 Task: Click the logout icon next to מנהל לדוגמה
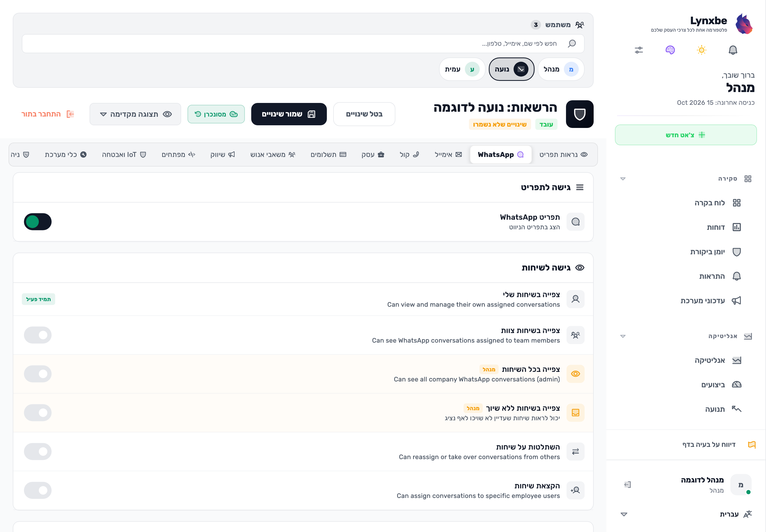pos(627,484)
